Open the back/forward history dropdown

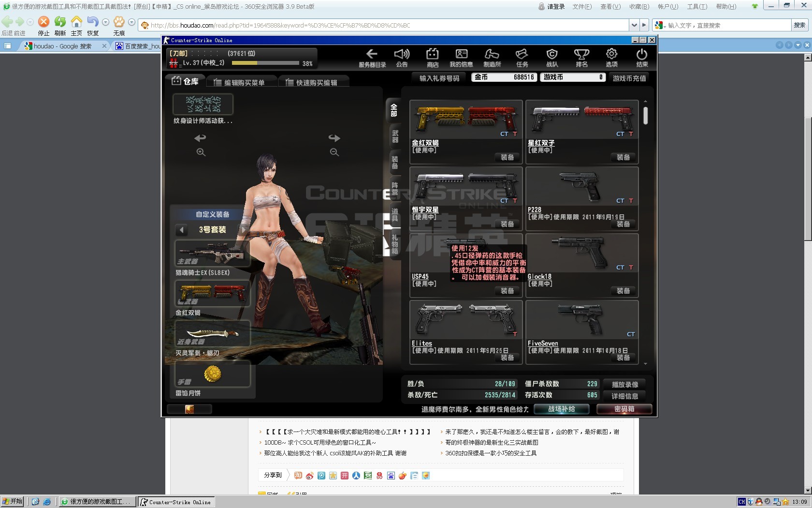pos(30,22)
